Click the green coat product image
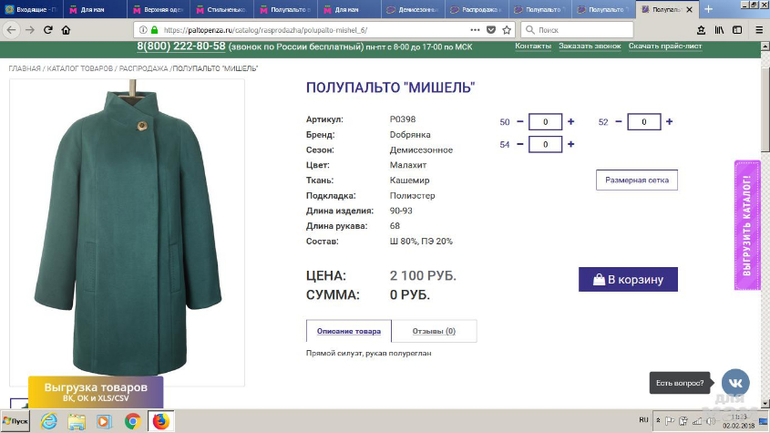Viewport: 770px width, 433px height. (x=127, y=230)
